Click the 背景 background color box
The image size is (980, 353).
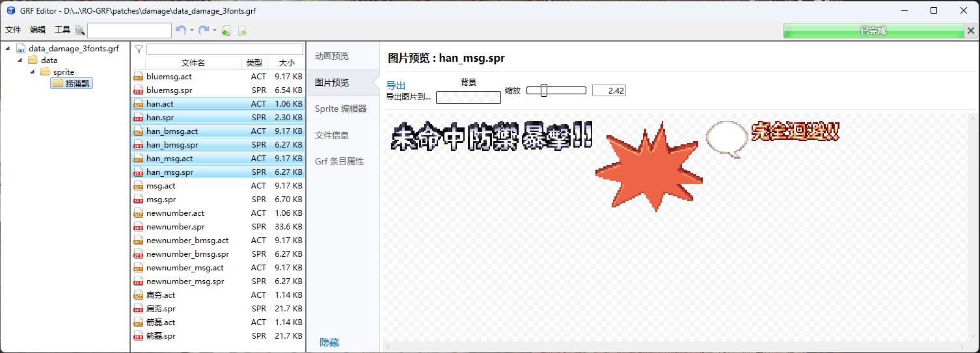pyautogui.click(x=468, y=98)
